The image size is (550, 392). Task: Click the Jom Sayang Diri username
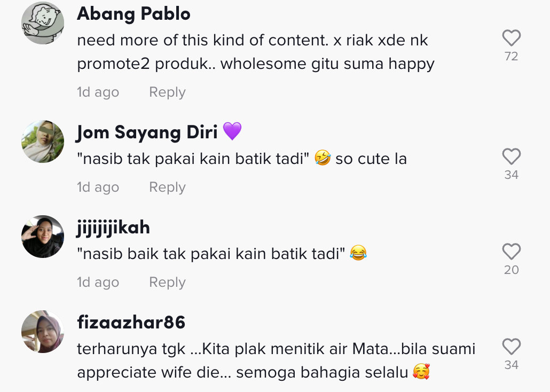(147, 131)
